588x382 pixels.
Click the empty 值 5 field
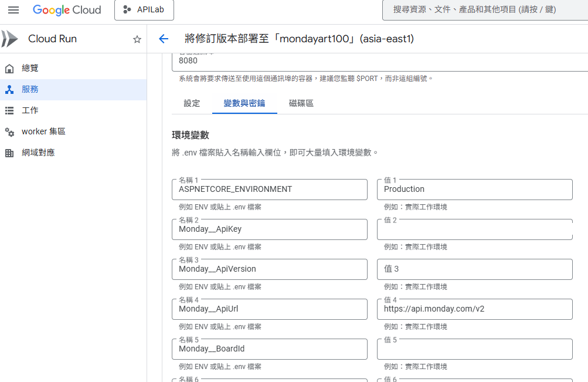point(474,349)
